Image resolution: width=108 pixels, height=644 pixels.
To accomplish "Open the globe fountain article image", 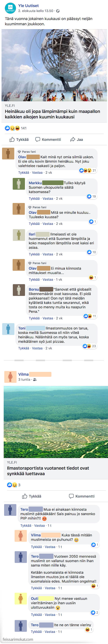I will pyautogui.click(x=54, y=65).
